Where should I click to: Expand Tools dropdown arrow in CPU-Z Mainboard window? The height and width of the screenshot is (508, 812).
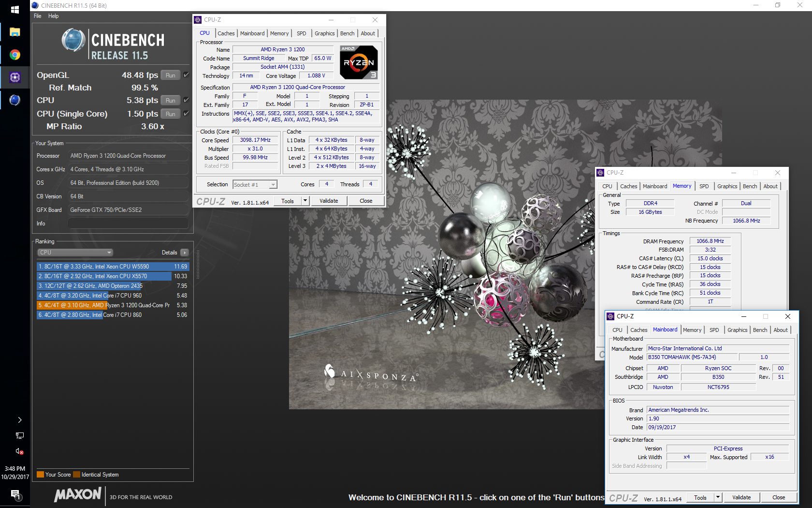coord(718,498)
